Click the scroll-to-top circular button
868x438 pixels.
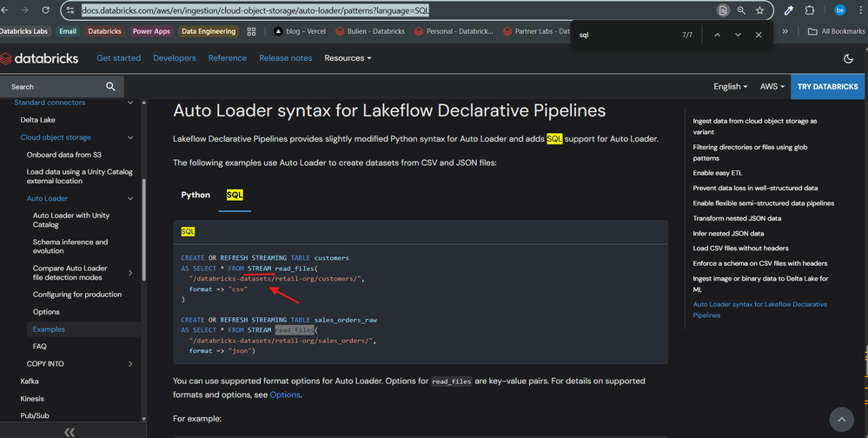(841, 419)
